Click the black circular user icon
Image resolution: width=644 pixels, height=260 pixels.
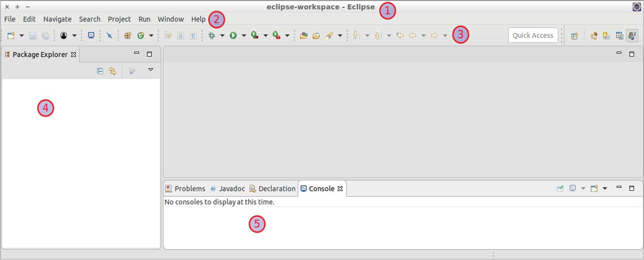[x=64, y=35]
